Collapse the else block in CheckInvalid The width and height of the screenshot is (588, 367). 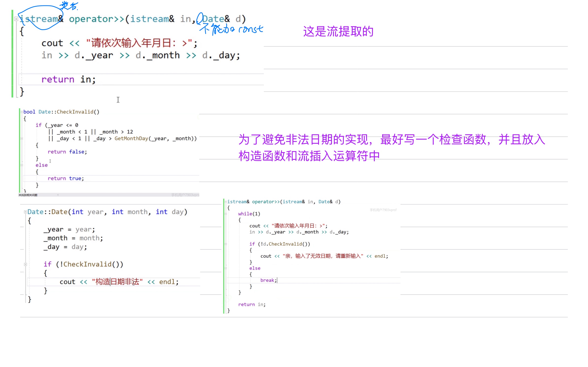(x=22, y=165)
